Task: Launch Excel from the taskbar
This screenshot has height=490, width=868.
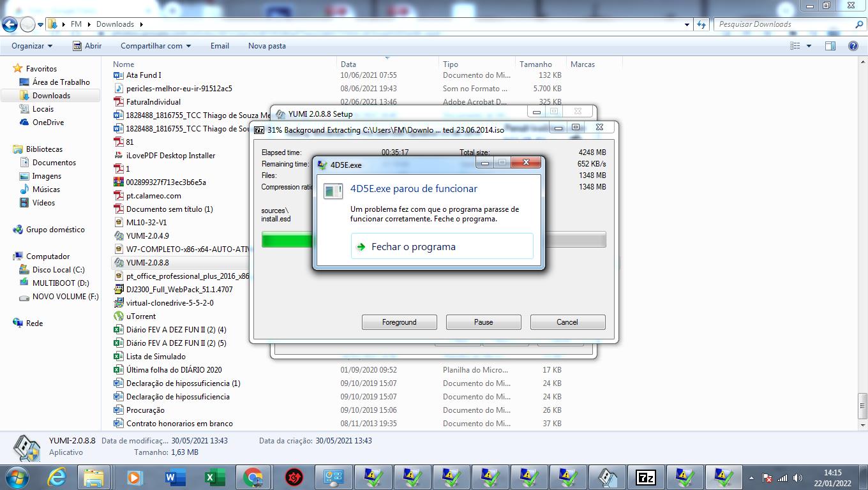Action: 214,477
